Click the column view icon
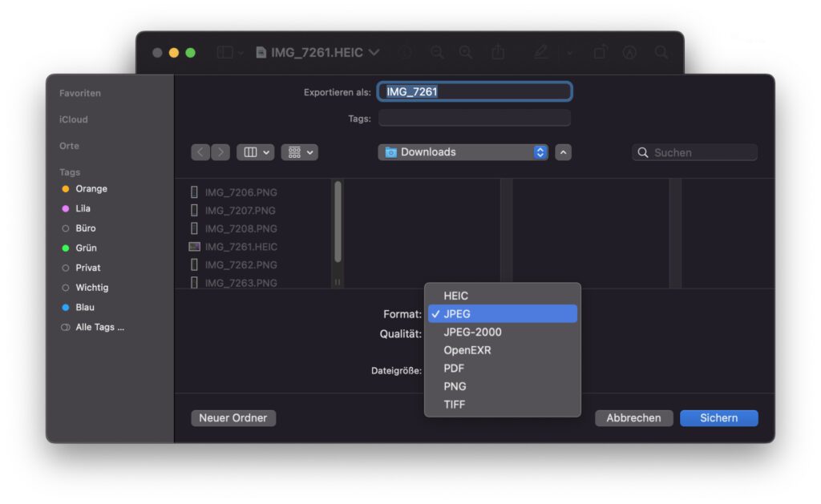 coord(250,152)
